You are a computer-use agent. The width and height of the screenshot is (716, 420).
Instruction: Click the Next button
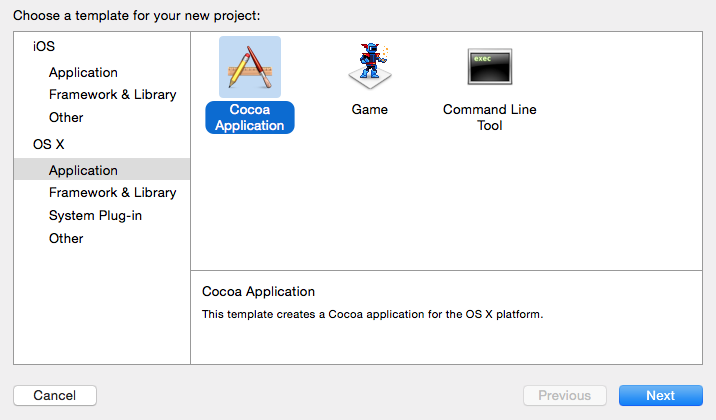pyautogui.click(x=660, y=395)
